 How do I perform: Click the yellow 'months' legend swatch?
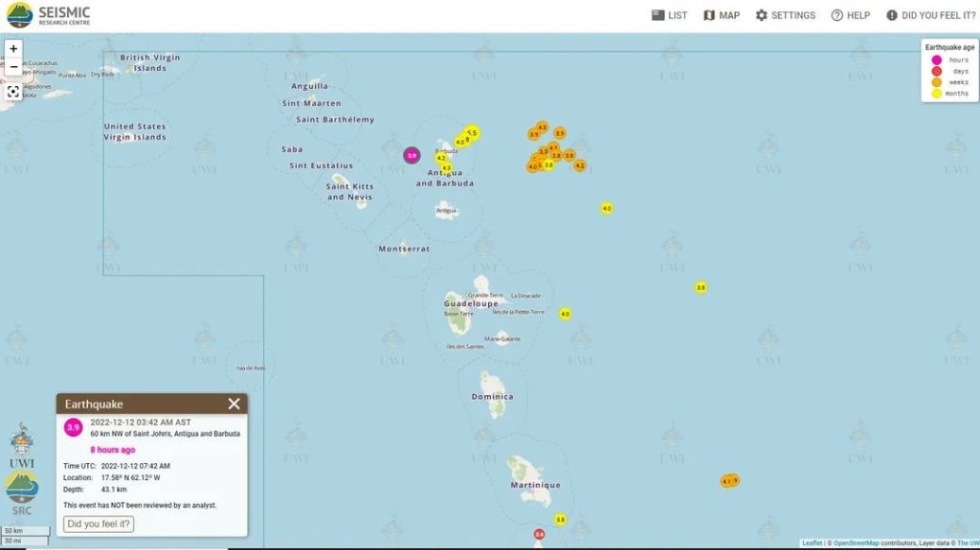click(936, 93)
